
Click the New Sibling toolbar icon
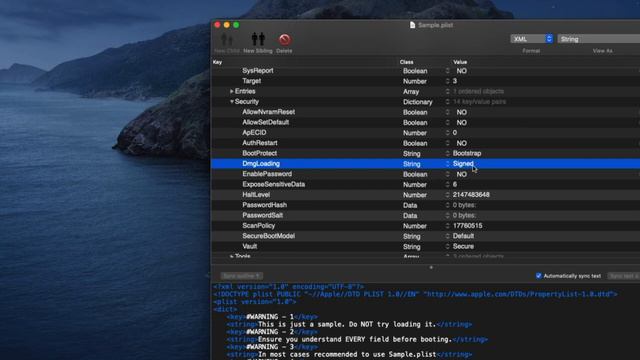click(258, 39)
